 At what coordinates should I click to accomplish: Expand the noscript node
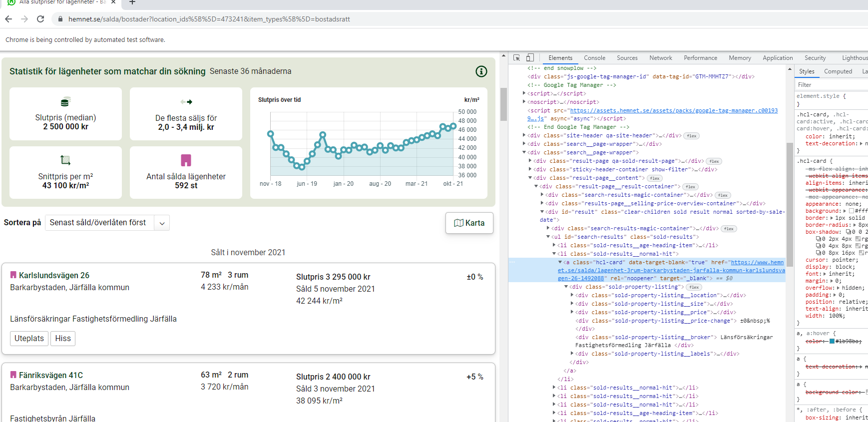(524, 102)
